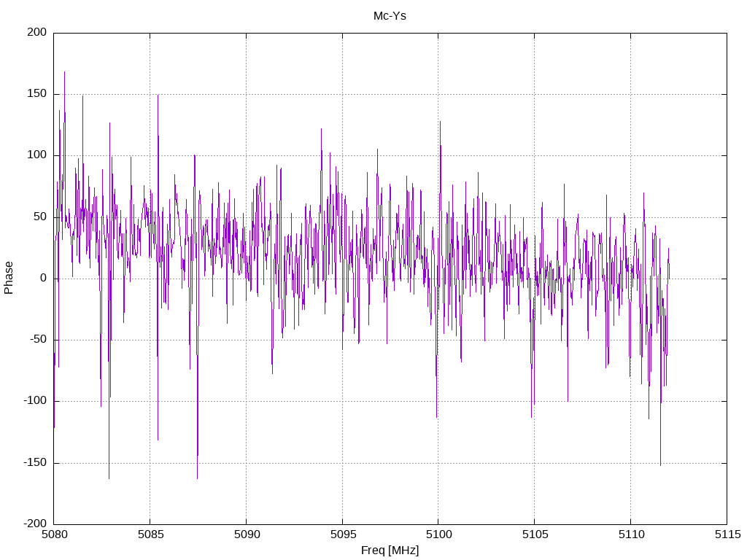
Task: Click the Freq [MHz] x-axis label
Action: click(x=390, y=551)
